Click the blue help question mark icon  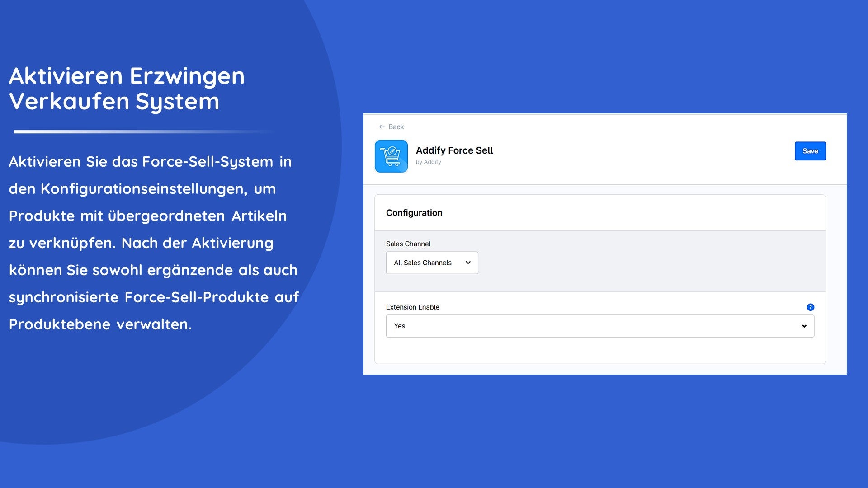coord(810,307)
